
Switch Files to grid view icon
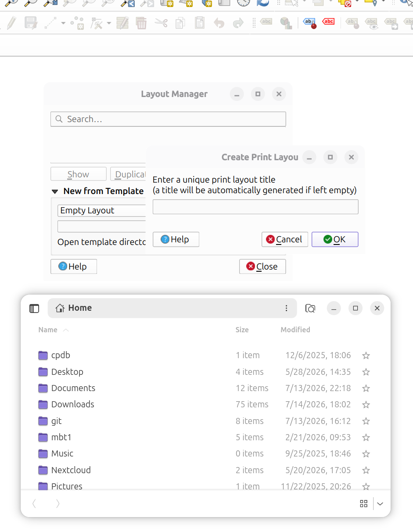click(x=363, y=503)
